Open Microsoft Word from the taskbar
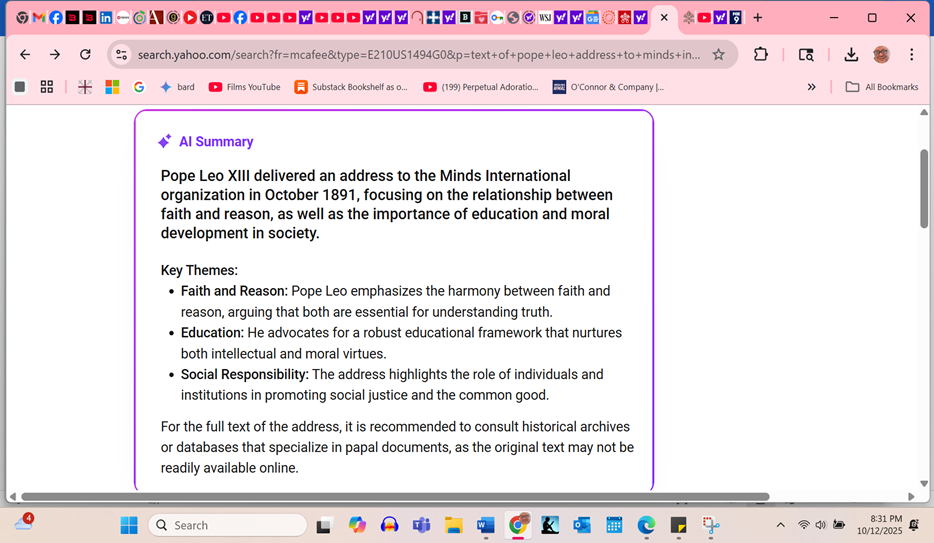This screenshot has width=934, height=543. pyautogui.click(x=485, y=525)
